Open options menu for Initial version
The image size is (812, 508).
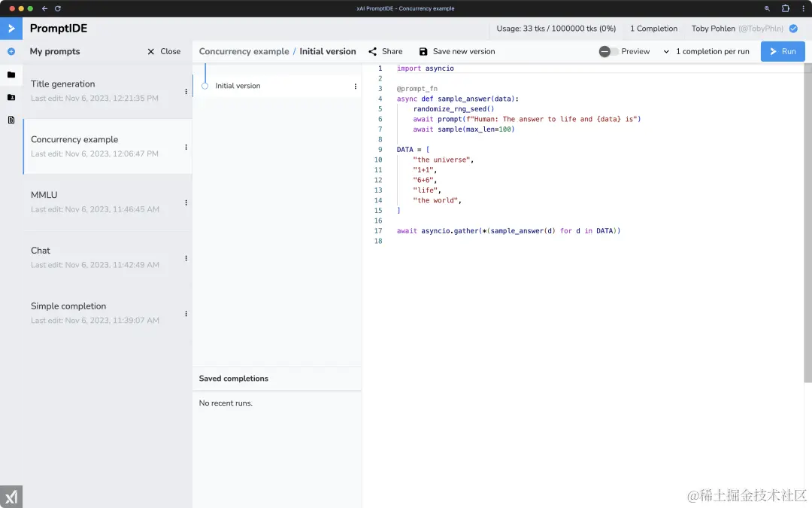355,87
